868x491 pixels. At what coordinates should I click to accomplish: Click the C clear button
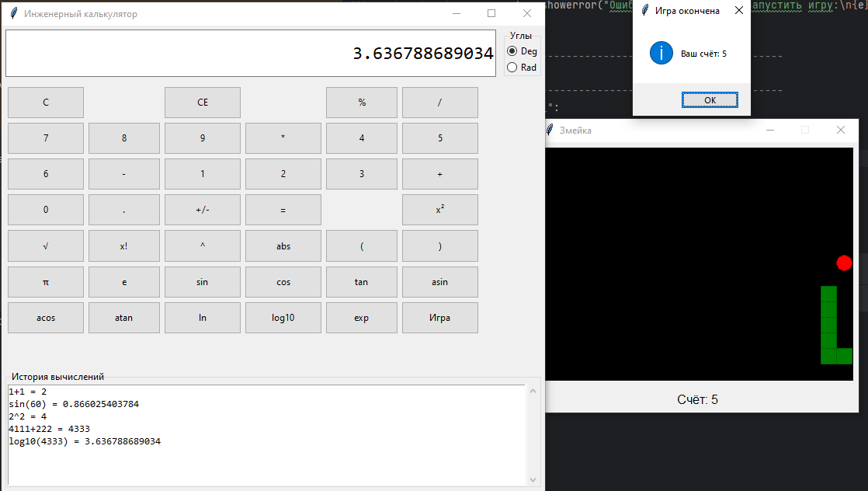[46, 103]
